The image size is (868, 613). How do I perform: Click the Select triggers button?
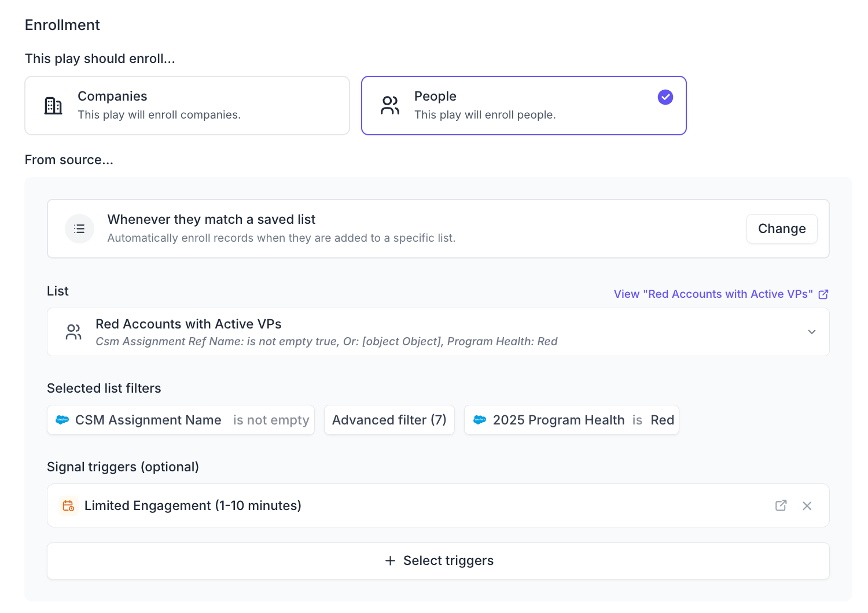[x=438, y=561]
